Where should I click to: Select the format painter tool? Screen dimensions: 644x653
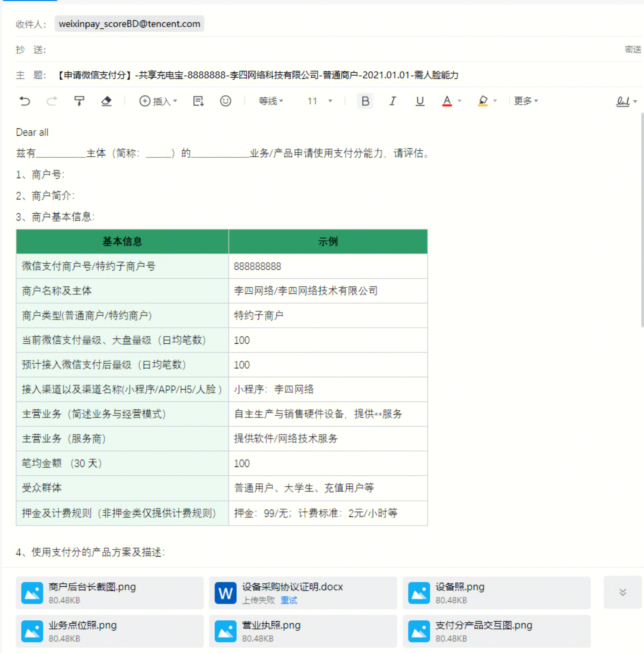(x=79, y=101)
